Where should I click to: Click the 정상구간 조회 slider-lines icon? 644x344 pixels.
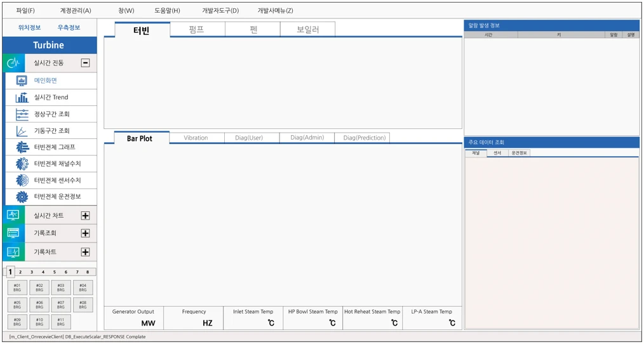tap(22, 114)
